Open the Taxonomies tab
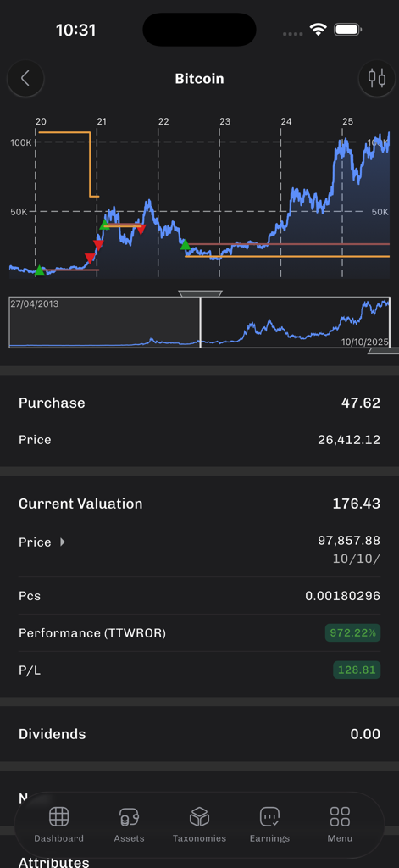This screenshot has width=399, height=868. [199, 824]
